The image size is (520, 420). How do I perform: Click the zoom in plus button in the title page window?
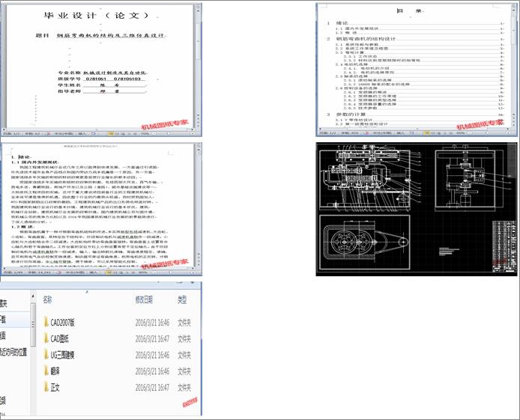(x=193, y=133)
